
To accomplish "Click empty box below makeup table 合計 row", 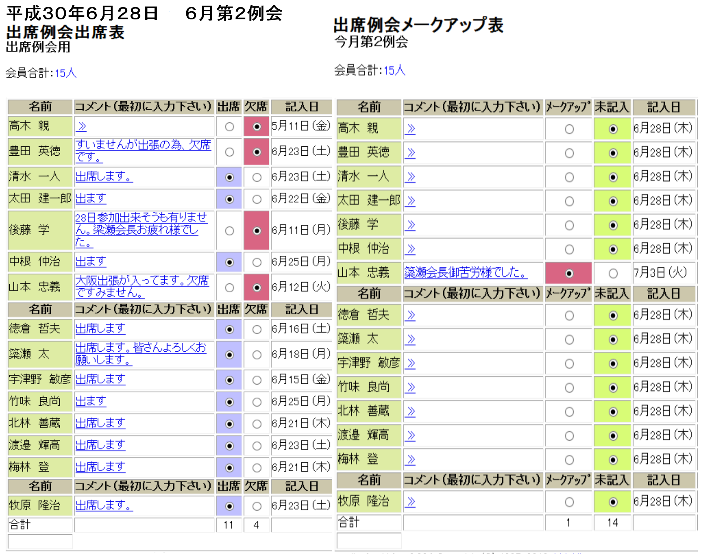I will 369,540.
